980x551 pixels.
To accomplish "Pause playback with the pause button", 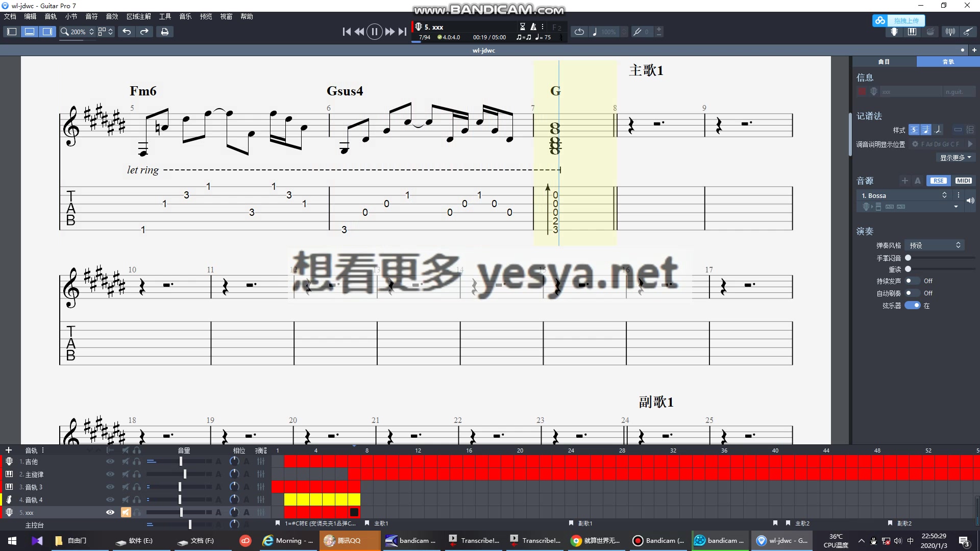I will tap(374, 32).
